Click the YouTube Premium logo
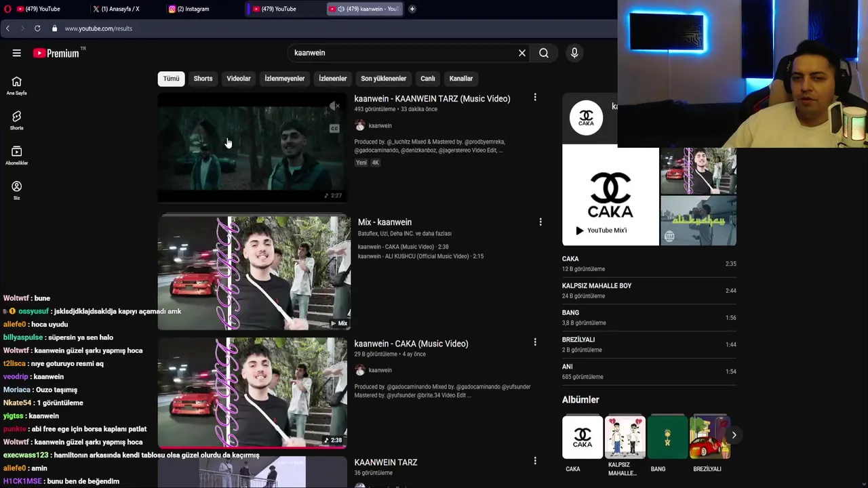Viewport: 868px width, 488px height. [x=58, y=53]
